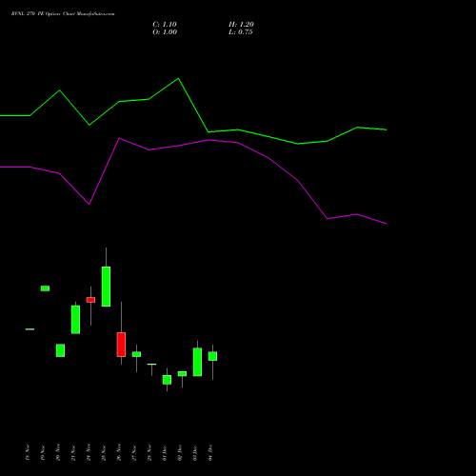
Task: Click the close value 'C: 1.10'
Action: [x=165, y=25]
